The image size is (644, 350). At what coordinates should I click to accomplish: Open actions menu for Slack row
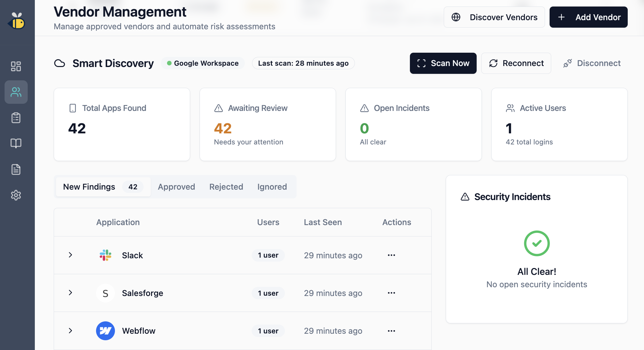[391, 255]
